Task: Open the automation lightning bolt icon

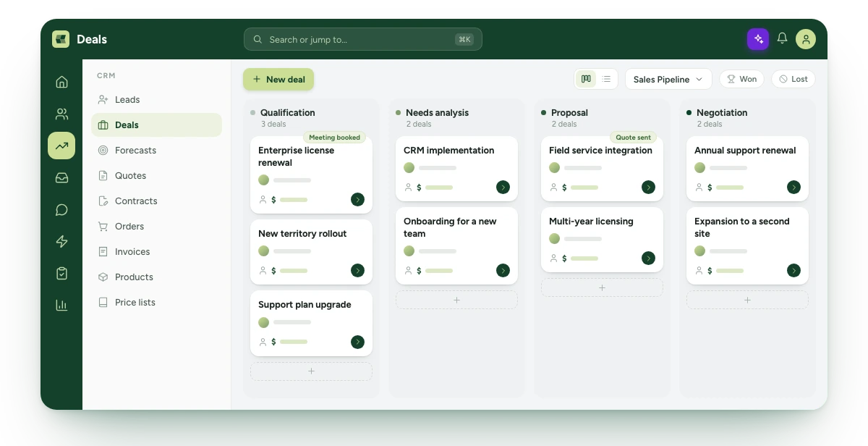Action: click(61, 241)
